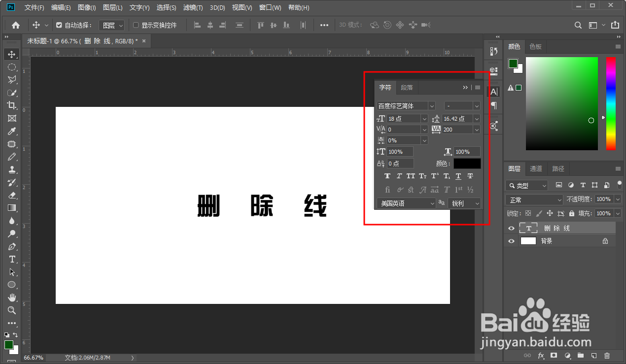Select the Horizontal Type tool
Screen dimensions: 626x364
pos(12,259)
